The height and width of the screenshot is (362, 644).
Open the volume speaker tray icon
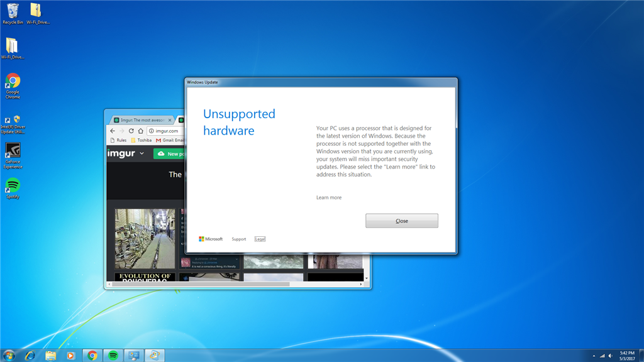pos(610,356)
